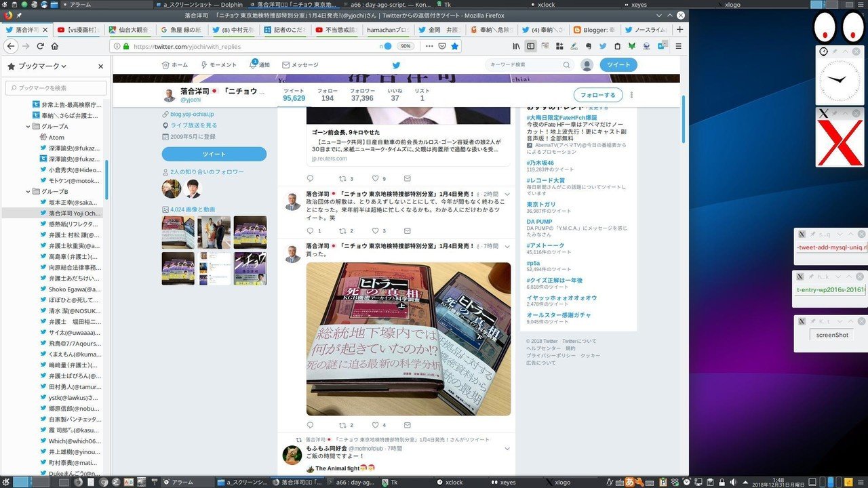Open Twitter profile avatar menu
This screenshot has height=488, width=868.
click(587, 65)
